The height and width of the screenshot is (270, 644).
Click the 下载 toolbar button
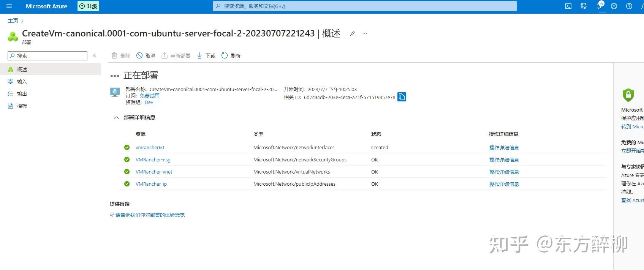pyautogui.click(x=206, y=56)
